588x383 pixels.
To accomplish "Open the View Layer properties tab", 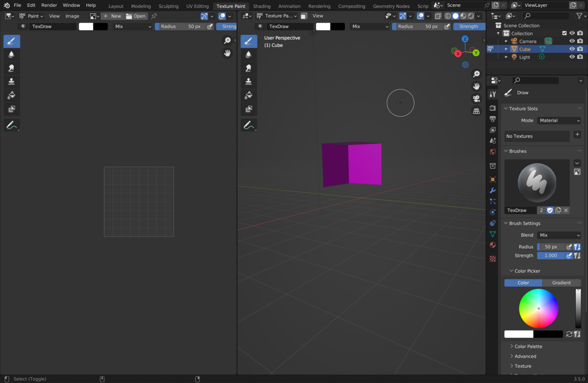I will pyautogui.click(x=493, y=130).
